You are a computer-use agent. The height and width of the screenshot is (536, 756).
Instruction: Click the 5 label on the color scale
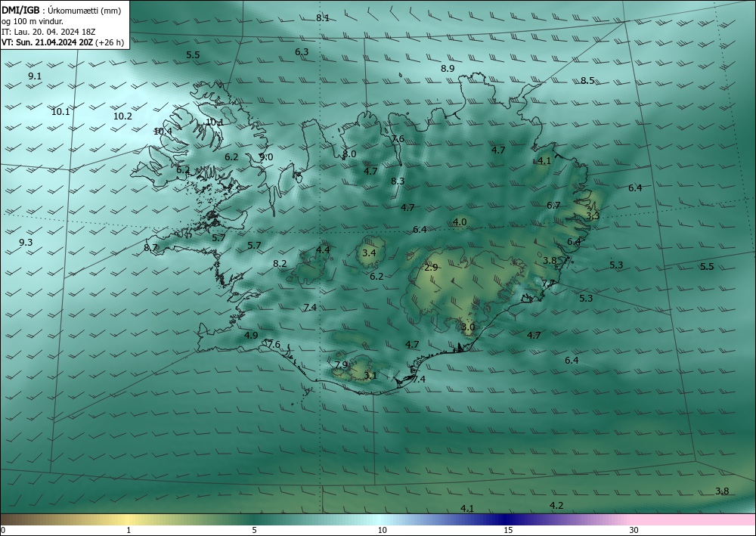pyautogui.click(x=254, y=531)
